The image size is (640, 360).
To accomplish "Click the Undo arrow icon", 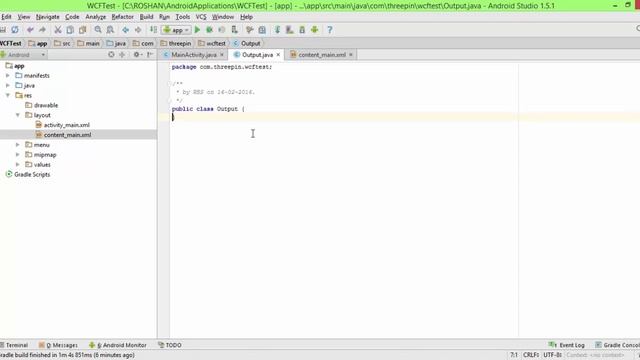I will coord(30,30).
